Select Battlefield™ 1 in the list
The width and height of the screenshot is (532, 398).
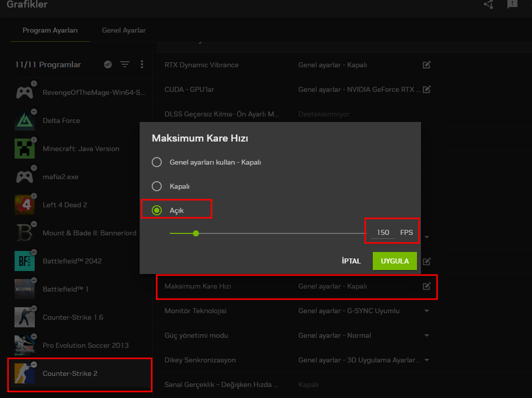81,289
